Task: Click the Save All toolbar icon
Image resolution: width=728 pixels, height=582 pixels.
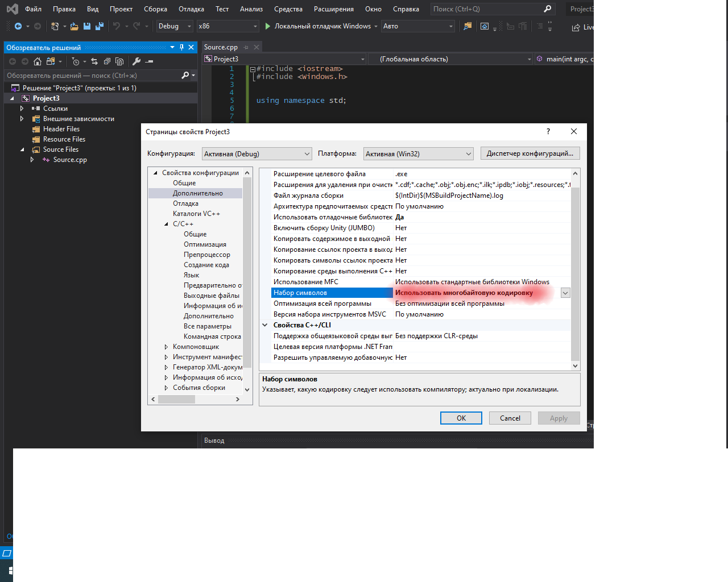Action: point(100,26)
